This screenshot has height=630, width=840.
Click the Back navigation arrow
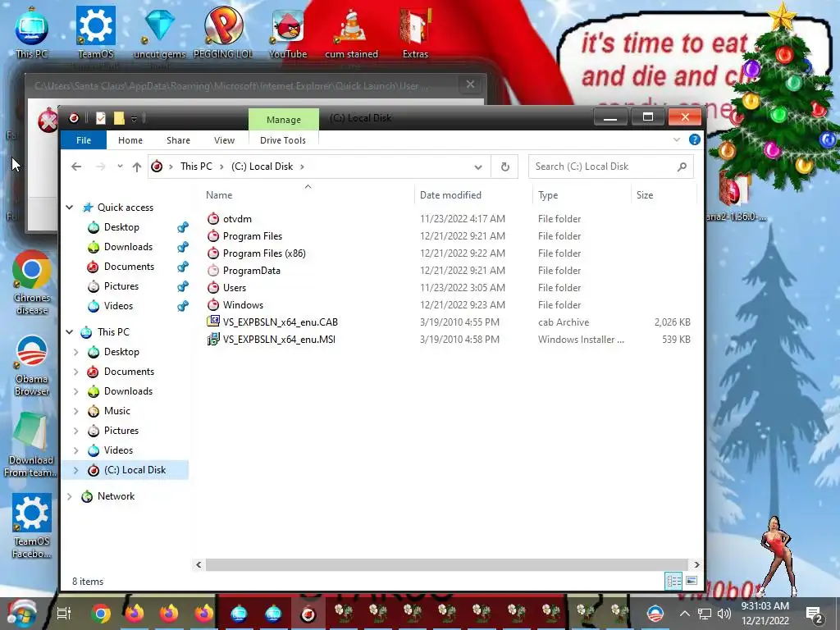76,167
